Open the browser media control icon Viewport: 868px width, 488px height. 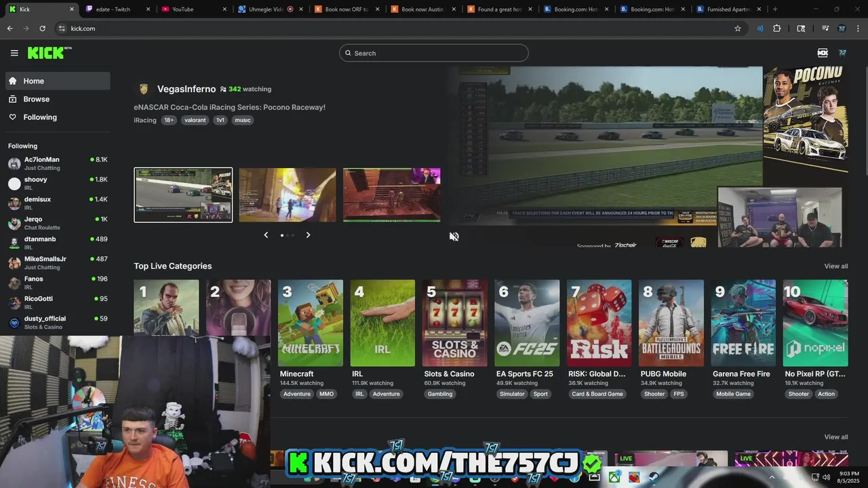coord(825,28)
